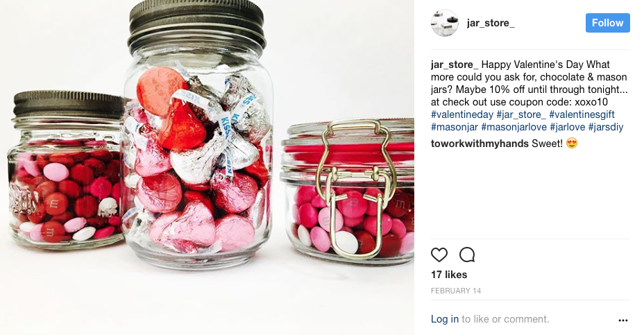Open the comment bubble icon
The width and height of the screenshot is (644, 335).
point(467,255)
